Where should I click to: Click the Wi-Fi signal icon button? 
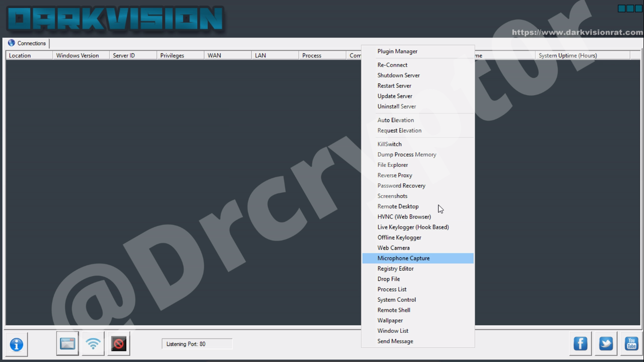pos(93,344)
